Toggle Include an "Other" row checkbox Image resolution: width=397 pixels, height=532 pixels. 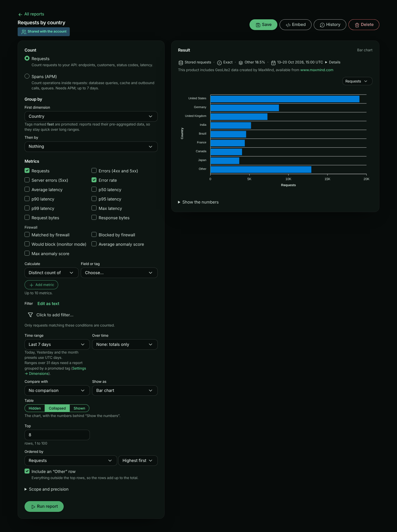pos(27,471)
